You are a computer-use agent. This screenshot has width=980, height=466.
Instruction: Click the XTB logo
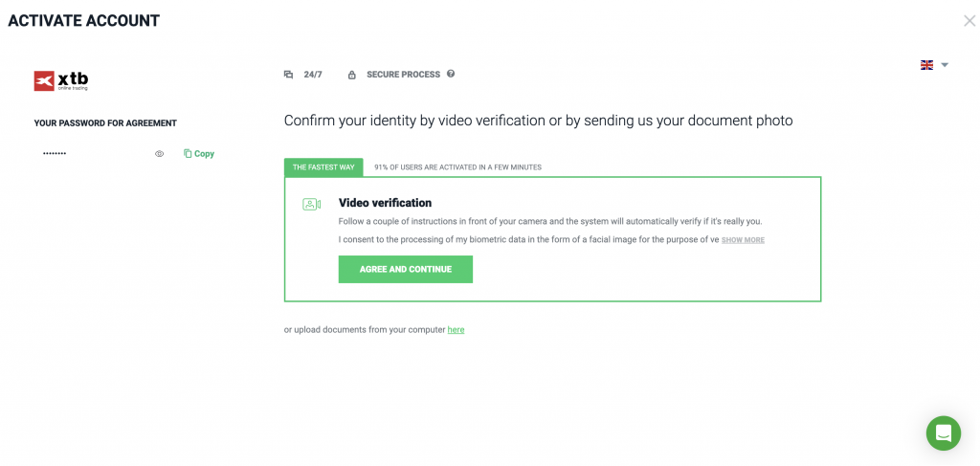pyautogui.click(x=61, y=80)
